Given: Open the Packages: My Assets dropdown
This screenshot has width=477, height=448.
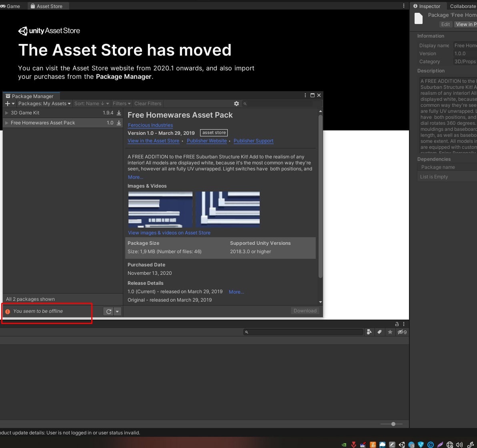Looking at the screenshot, I should (x=44, y=104).
